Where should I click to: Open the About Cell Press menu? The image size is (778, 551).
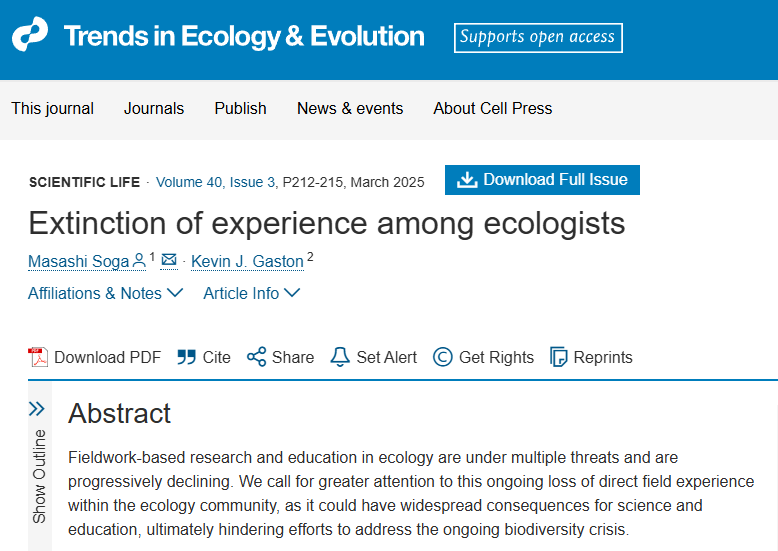pos(492,108)
